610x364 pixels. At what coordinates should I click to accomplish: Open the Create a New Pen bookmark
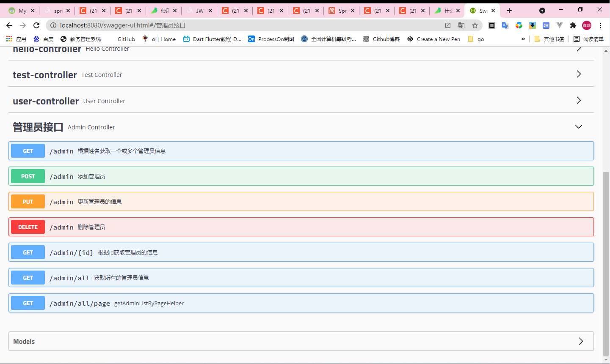coord(433,39)
